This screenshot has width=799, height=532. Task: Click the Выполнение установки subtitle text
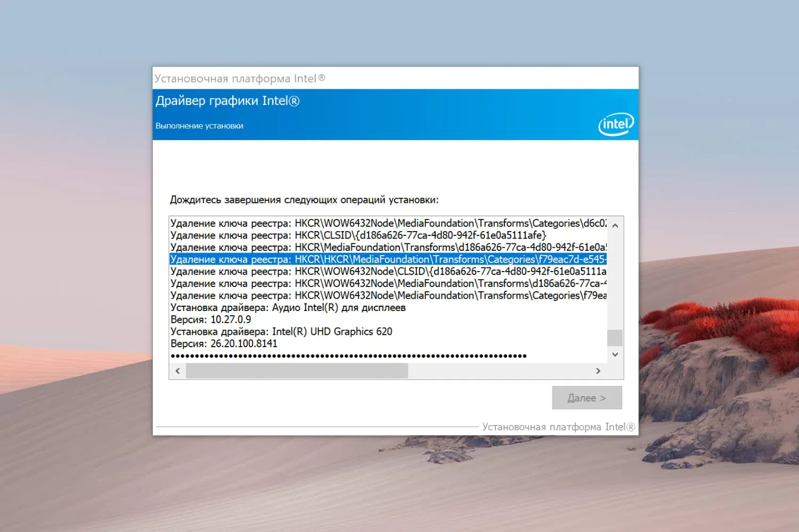coord(199,126)
